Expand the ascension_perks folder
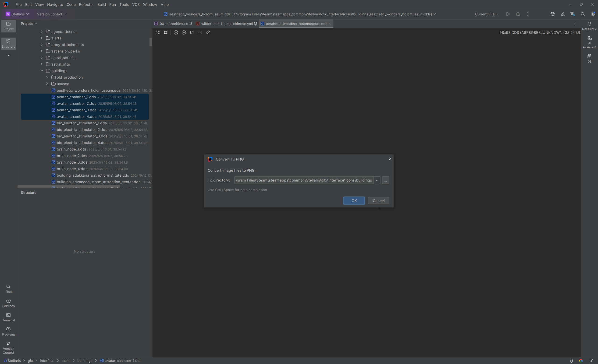Viewport: 598px width, 364px height. pos(42,51)
